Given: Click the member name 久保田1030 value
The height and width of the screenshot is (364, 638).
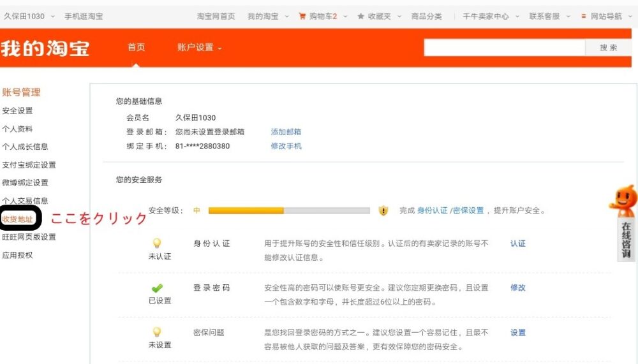Looking at the screenshot, I should [195, 117].
